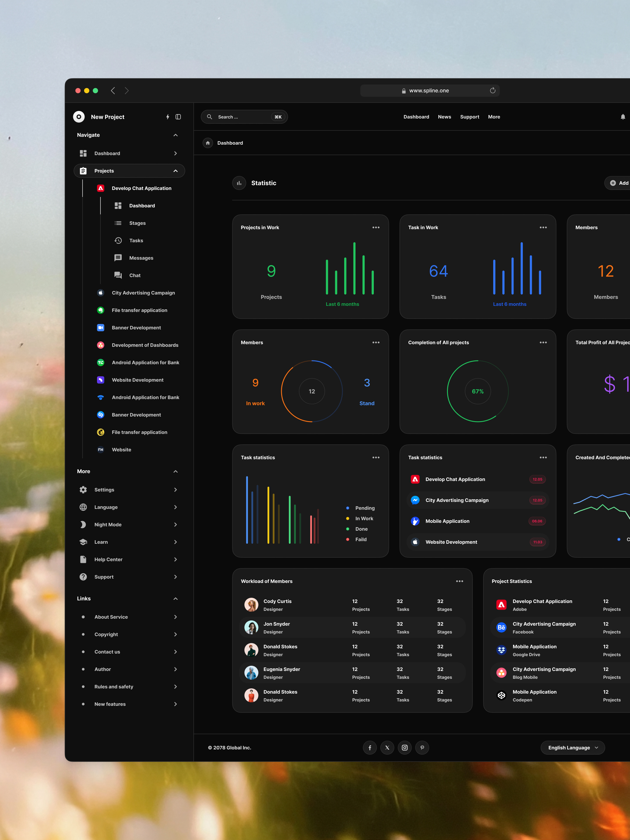Viewport: 630px width, 840px height.
Task: Open three-dot menu on Task in Work card
Action: coord(543,227)
